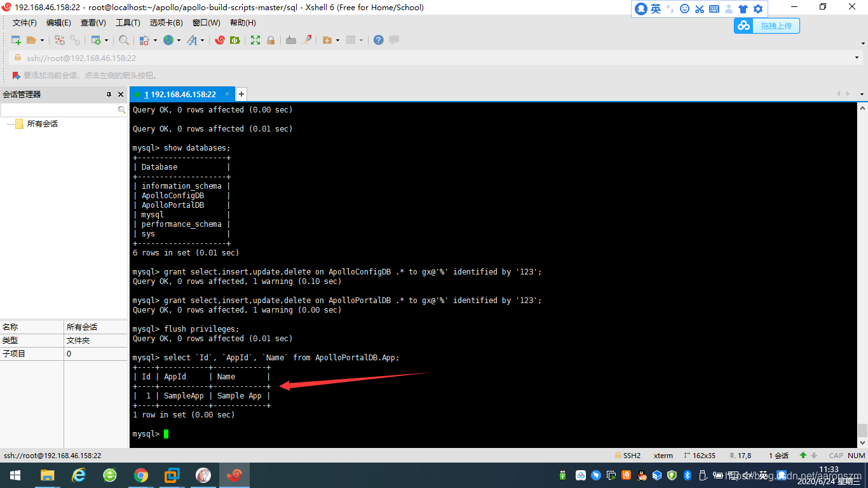Click the green upload arrow status icon

click(x=803, y=456)
